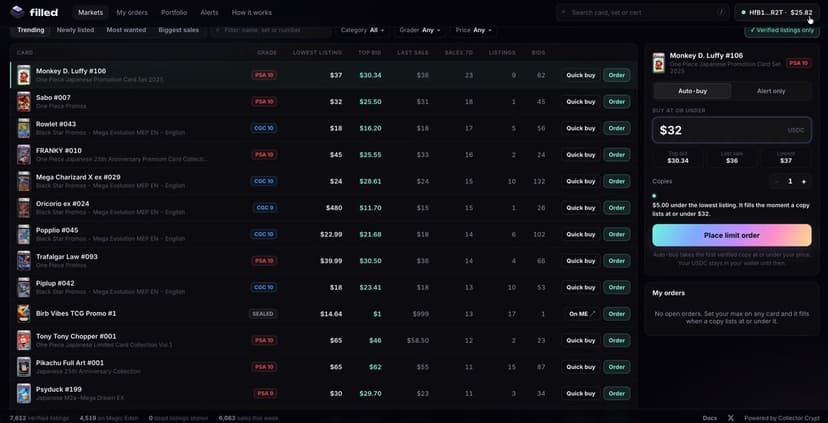Click FRANKY #010 card thumbnail
This screenshot has height=423, width=828.
tap(24, 155)
